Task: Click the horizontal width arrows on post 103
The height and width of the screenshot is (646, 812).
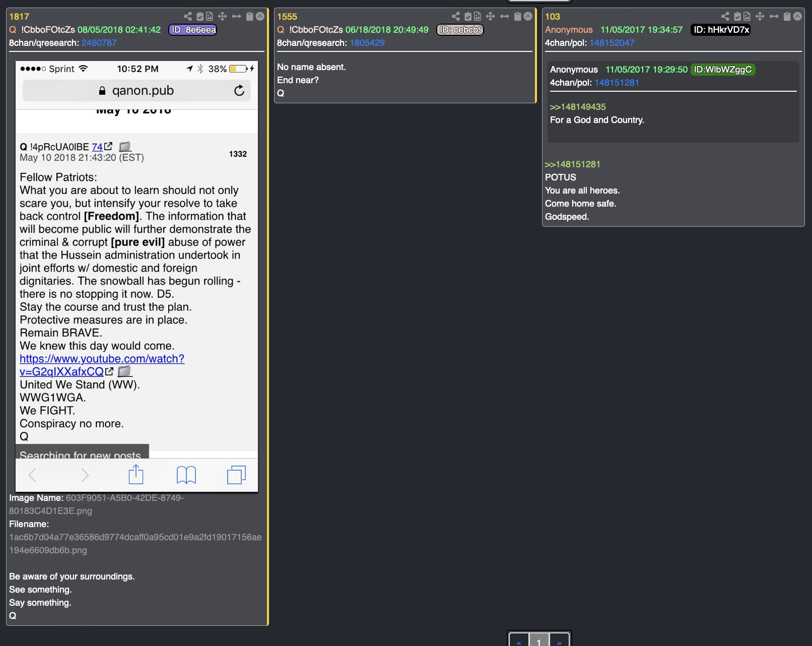Action: [774, 16]
